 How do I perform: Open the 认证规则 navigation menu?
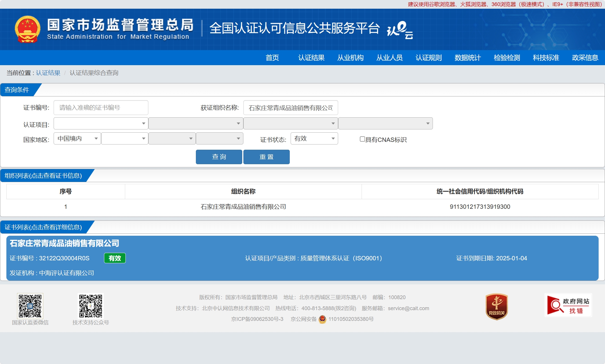[429, 58]
